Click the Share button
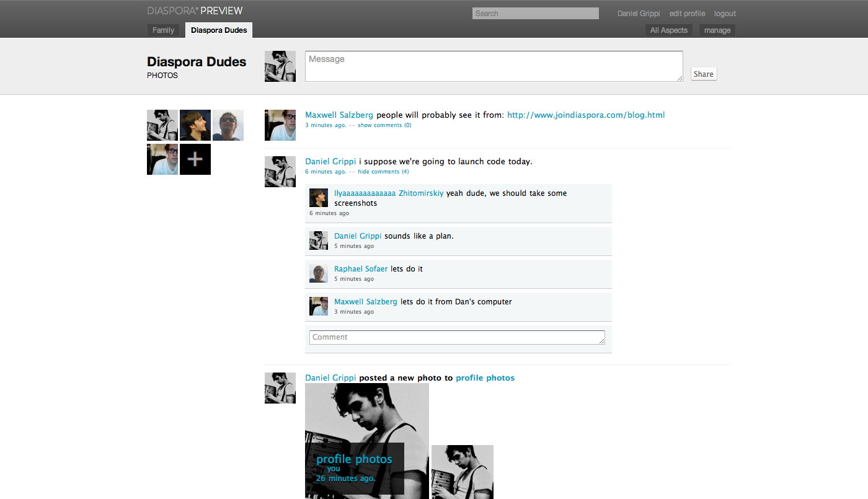868x499 pixels. point(704,74)
